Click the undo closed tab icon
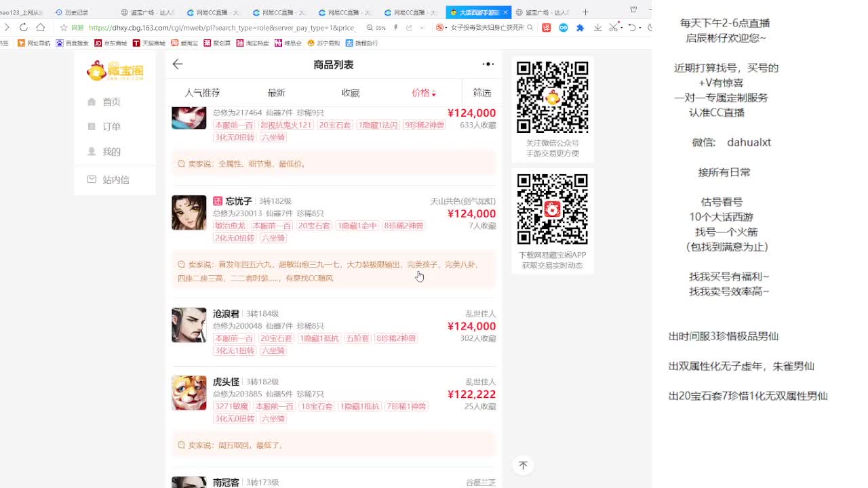The height and width of the screenshot is (488, 868). click(x=631, y=28)
